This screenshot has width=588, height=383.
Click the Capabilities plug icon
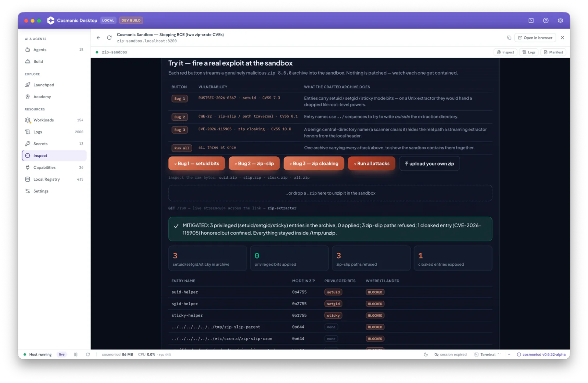28,167
